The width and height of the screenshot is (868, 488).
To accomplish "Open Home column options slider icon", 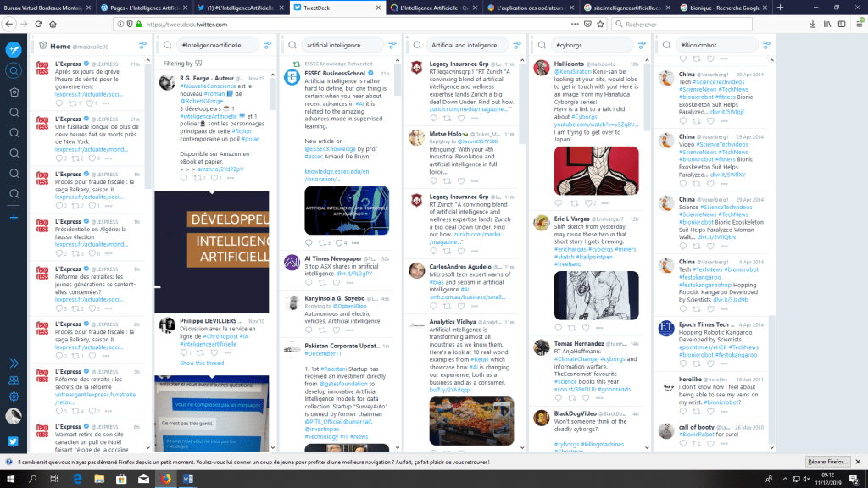I will pyautogui.click(x=143, y=46).
